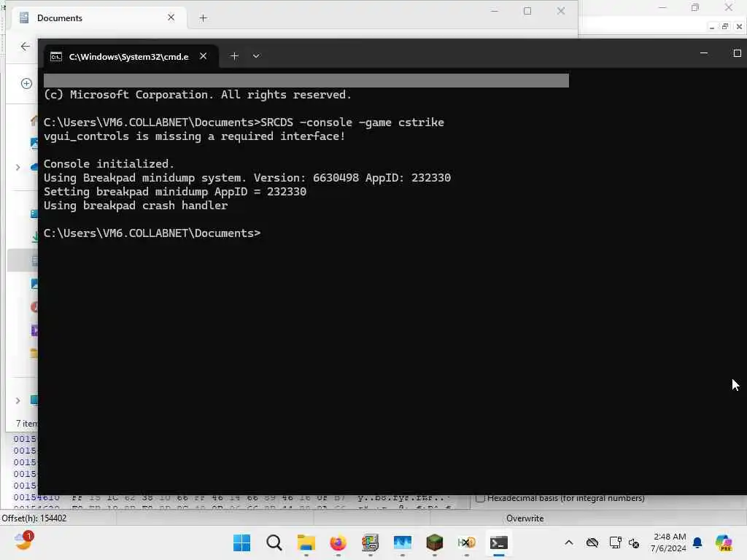Go back in File Explorer
Image resolution: width=747 pixels, height=560 pixels.
(26, 46)
